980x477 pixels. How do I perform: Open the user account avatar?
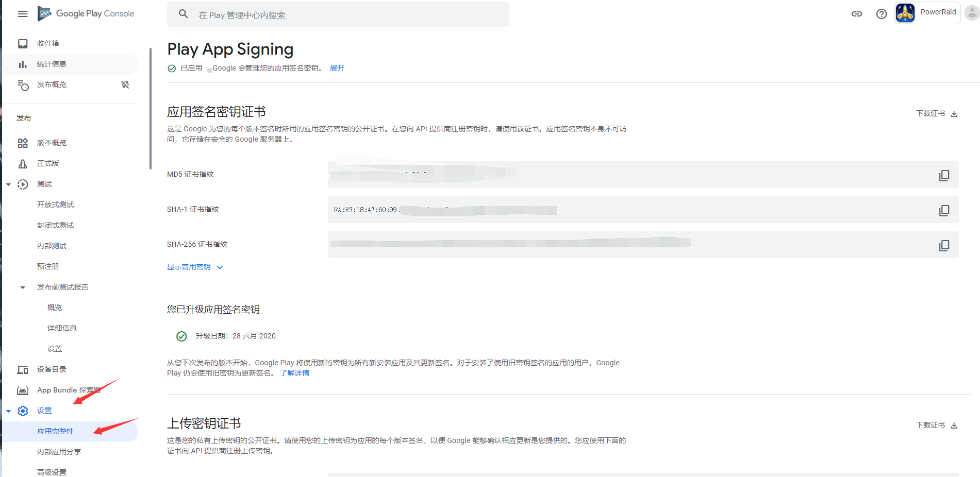pyautogui.click(x=971, y=12)
